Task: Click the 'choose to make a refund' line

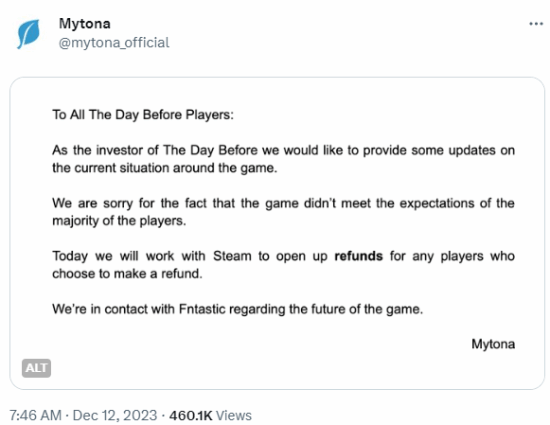Action: tap(127, 274)
